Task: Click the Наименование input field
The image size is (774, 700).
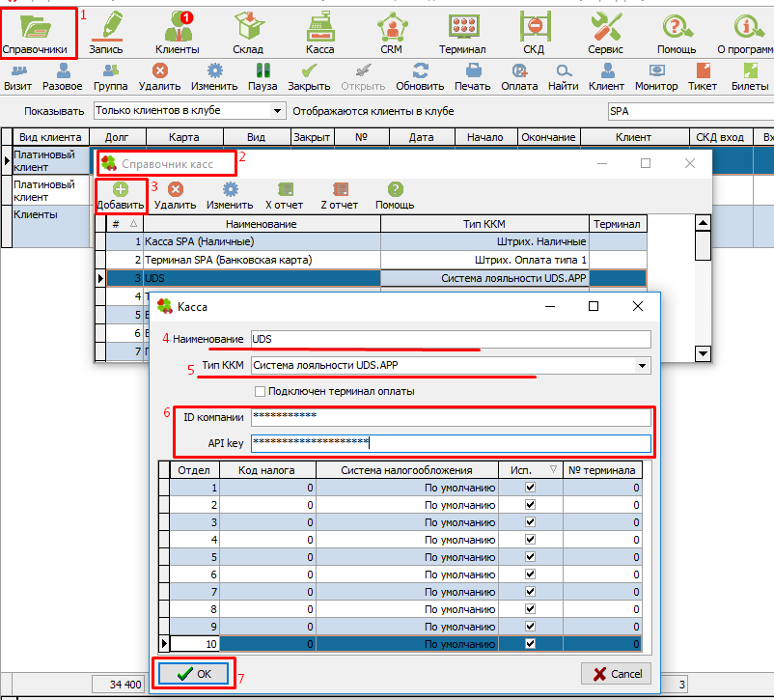Action: click(x=451, y=339)
